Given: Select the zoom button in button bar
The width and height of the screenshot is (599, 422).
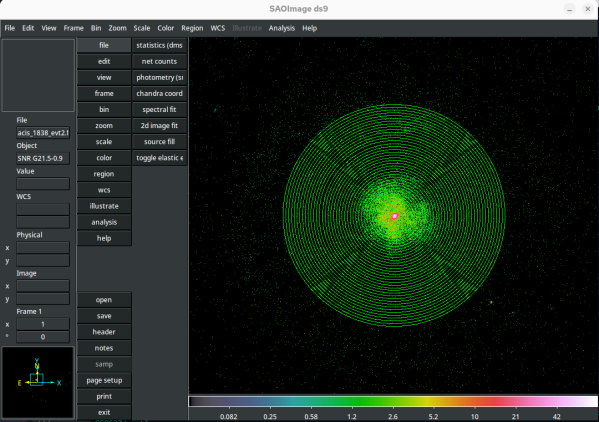Looking at the screenshot, I should (104, 126).
